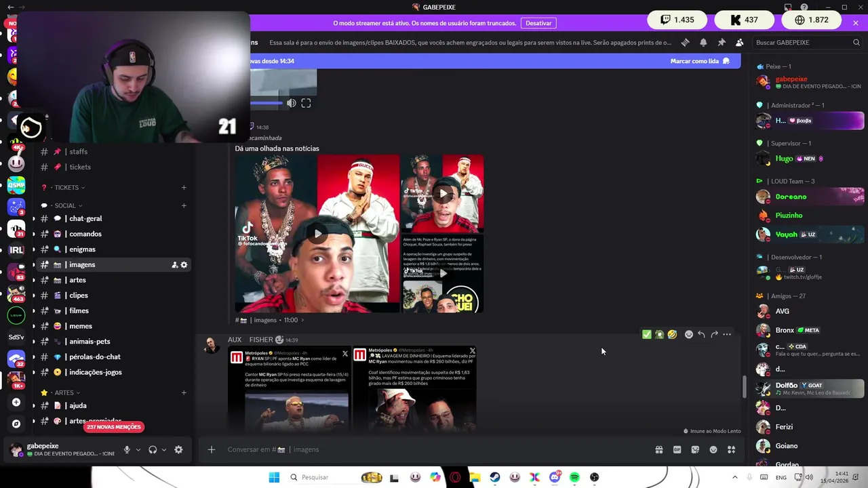The height and width of the screenshot is (488, 868).
Task: Open add reaction emoji picker on message
Action: (689, 334)
